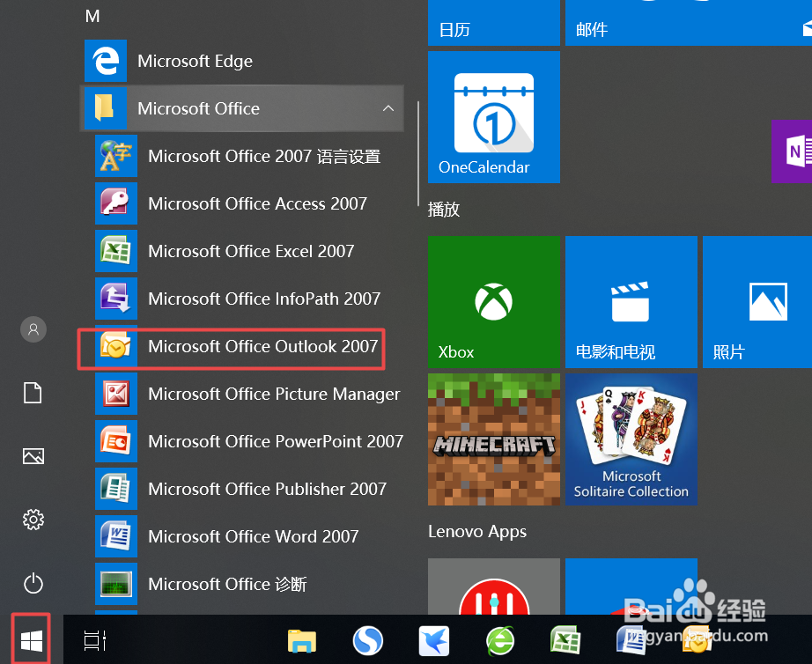This screenshot has width=812, height=664.
Task: Open Documents from the Start sidebar
Action: 33,393
